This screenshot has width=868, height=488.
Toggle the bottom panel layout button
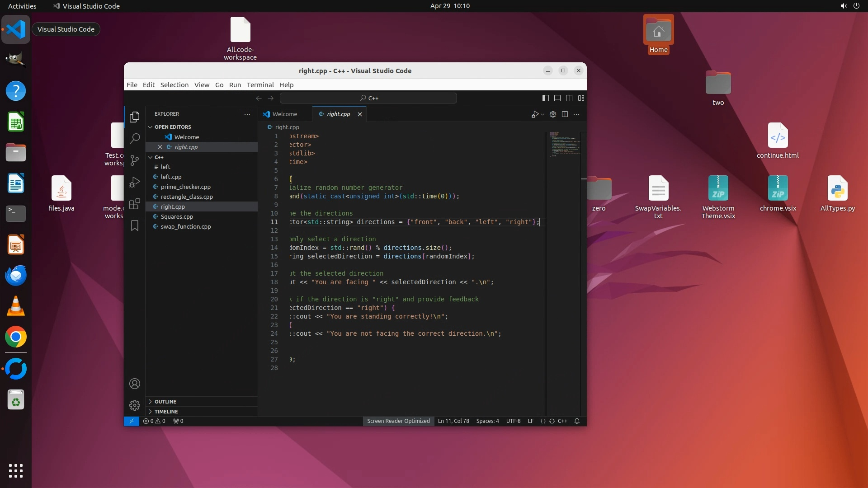[x=557, y=98]
